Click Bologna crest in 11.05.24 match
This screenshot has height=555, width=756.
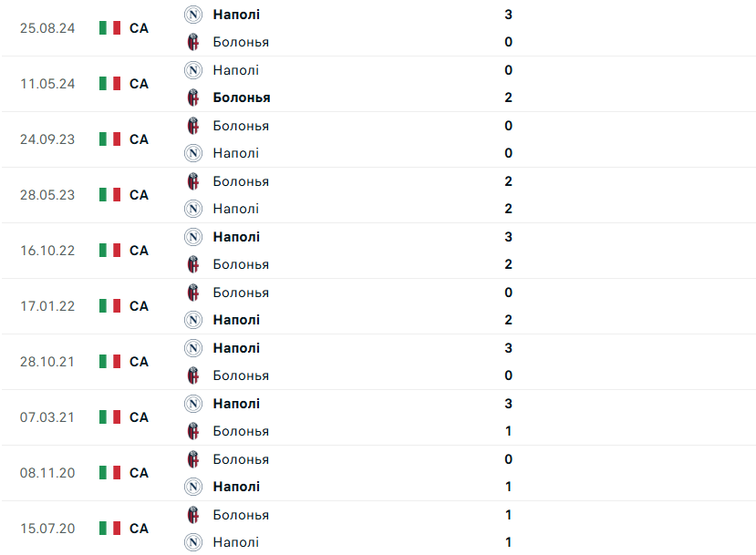193,98
